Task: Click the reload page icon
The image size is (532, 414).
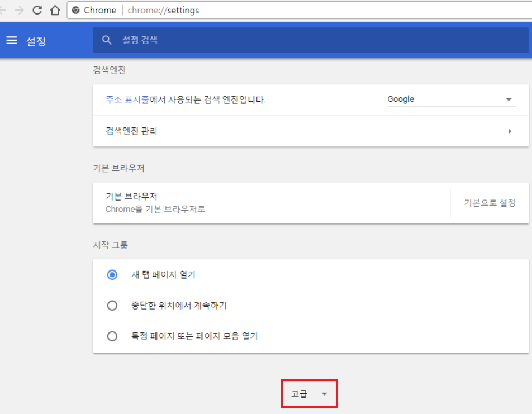Action: [x=37, y=9]
